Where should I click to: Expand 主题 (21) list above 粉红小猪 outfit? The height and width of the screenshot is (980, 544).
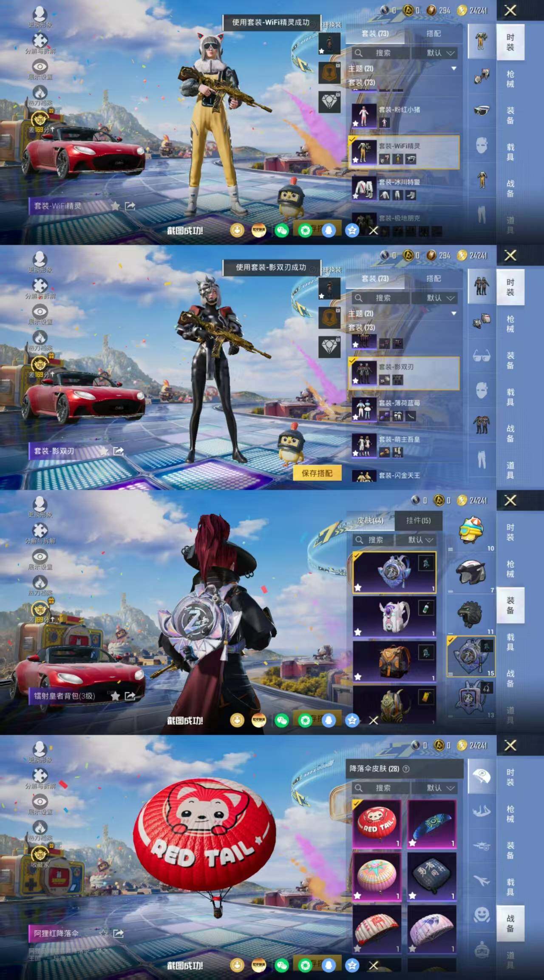pos(453,68)
